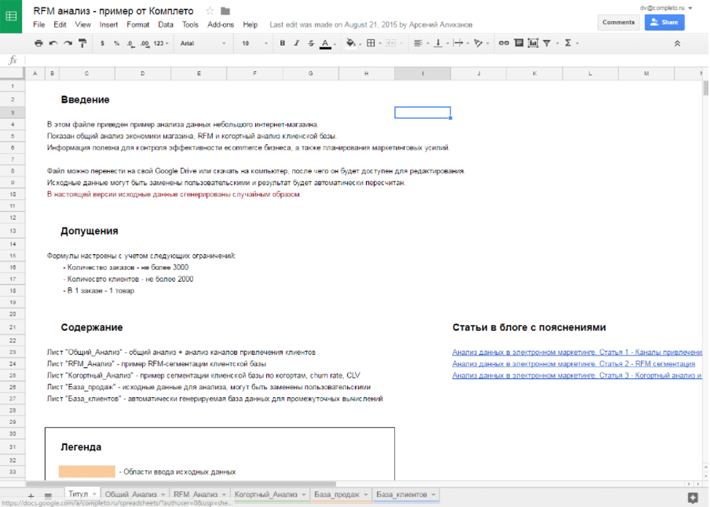Format as currency with dollar icon
Screen dimensions: 710x507
point(102,43)
